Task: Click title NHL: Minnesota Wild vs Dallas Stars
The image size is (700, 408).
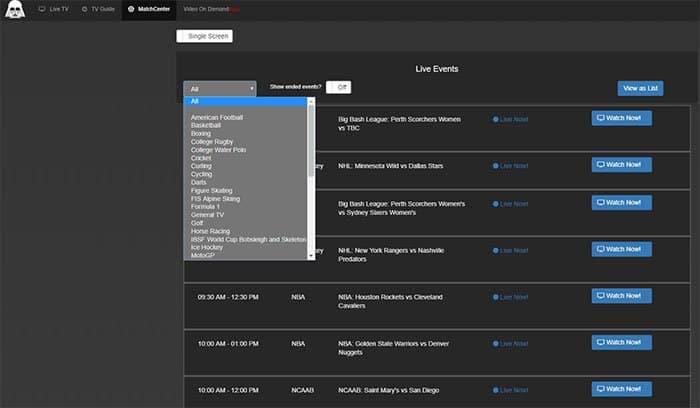Action: [391, 166]
